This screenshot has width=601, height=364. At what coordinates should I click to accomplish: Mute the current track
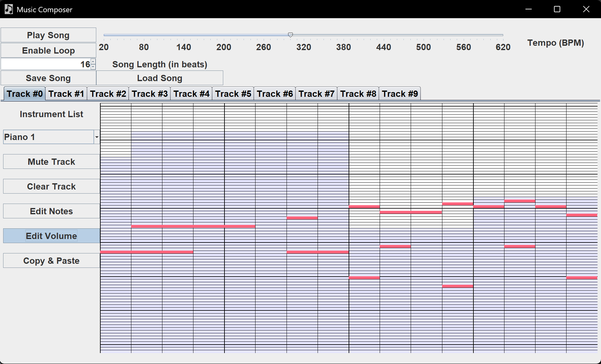(51, 162)
